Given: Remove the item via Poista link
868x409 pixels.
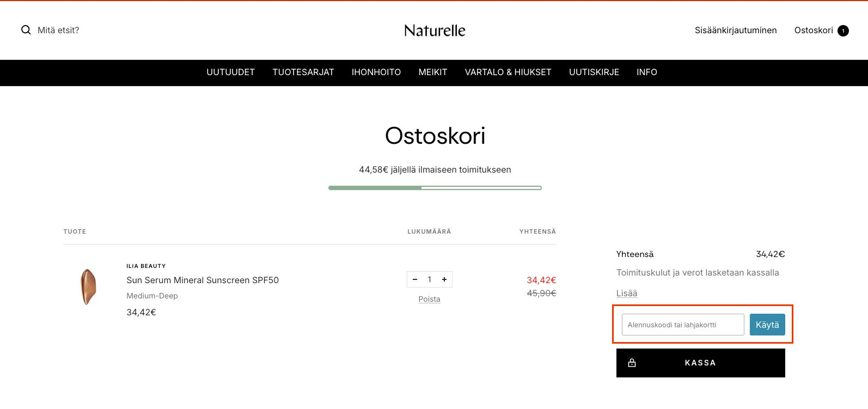Looking at the screenshot, I should pyautogui.click(x=429, y=299).
